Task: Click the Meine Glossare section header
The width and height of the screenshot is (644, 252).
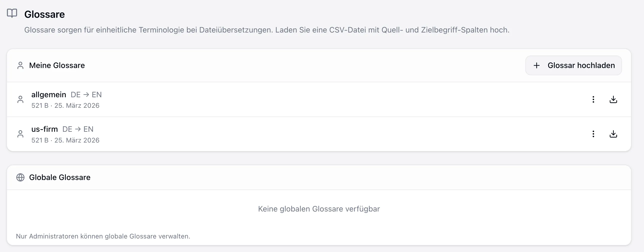Action: coord(57,65)
